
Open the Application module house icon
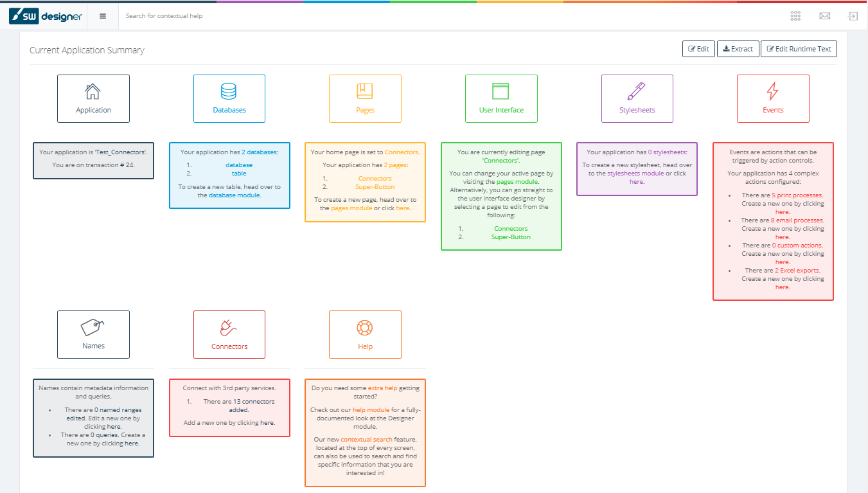pyautogui.click(x=93, y=91)
